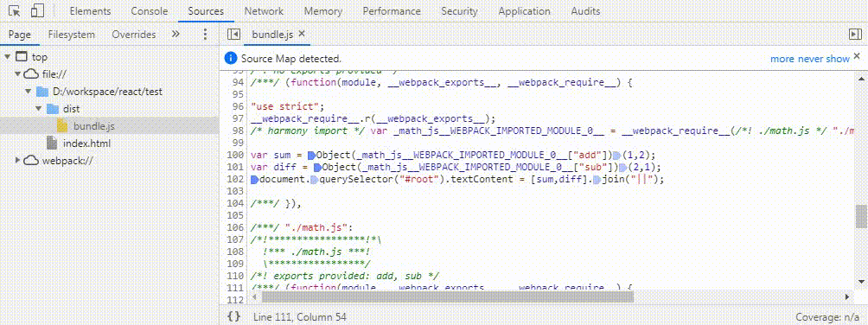Click the yellow bundle.js file icon

[62, 126]
